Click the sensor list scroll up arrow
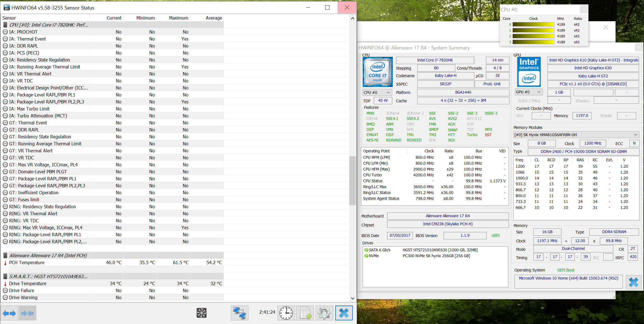This screenshot has height=324, width=644. [x=353, y=18]
